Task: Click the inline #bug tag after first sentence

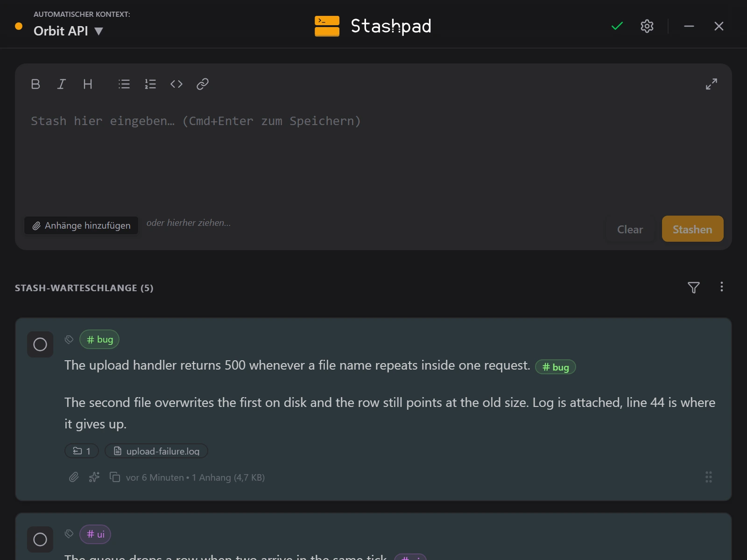Action: 556,367
